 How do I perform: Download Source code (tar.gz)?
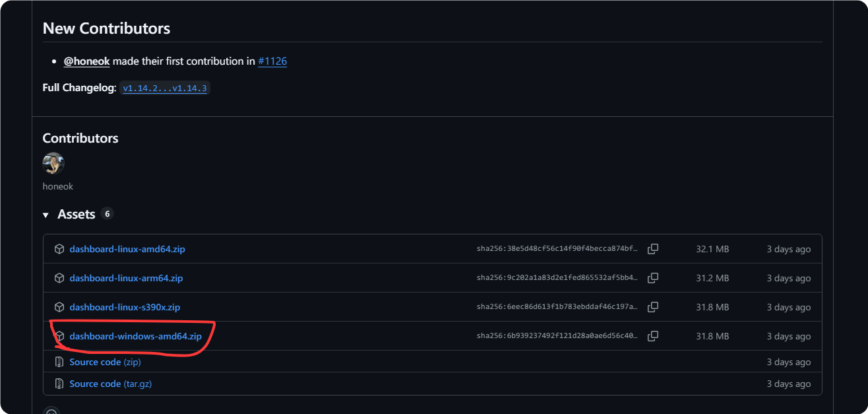(110, 384)
